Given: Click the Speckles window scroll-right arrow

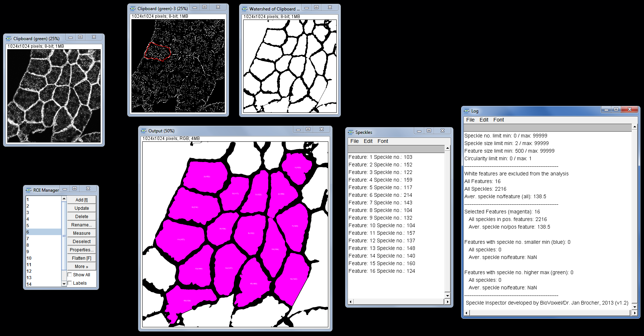Looking at the screenshot, I should [x=447, y=302].
